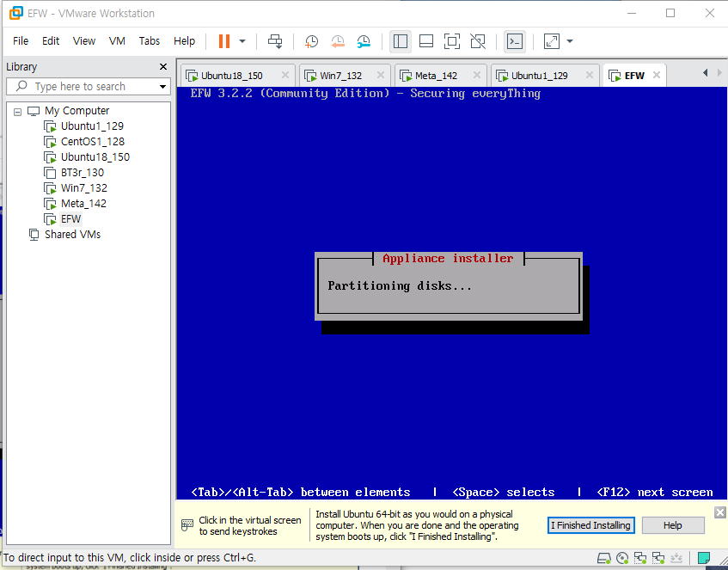Click the teal message log icon
Screen dimensions: 728x570
(x=704, y=557)
